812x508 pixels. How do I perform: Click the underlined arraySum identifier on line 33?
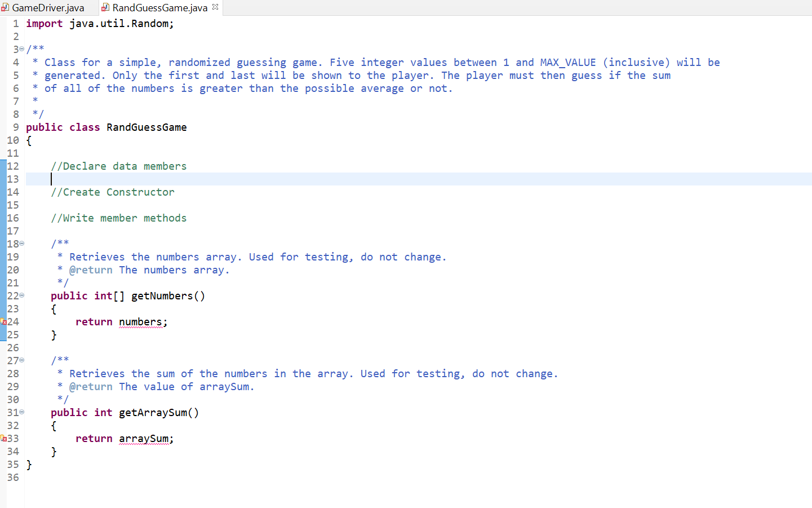click(143, 438)
